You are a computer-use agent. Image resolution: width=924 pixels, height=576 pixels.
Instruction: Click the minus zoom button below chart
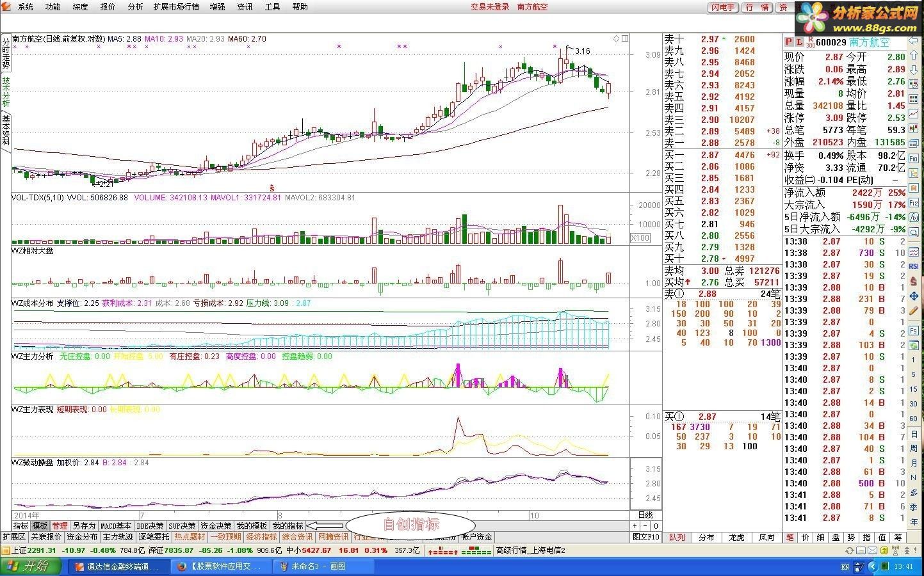[645, 526]
